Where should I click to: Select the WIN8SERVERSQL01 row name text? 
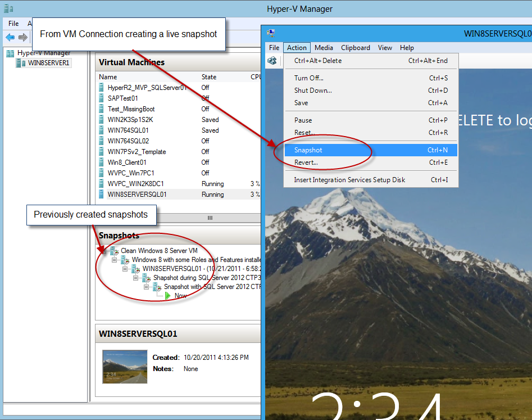[x=137, y=195]
